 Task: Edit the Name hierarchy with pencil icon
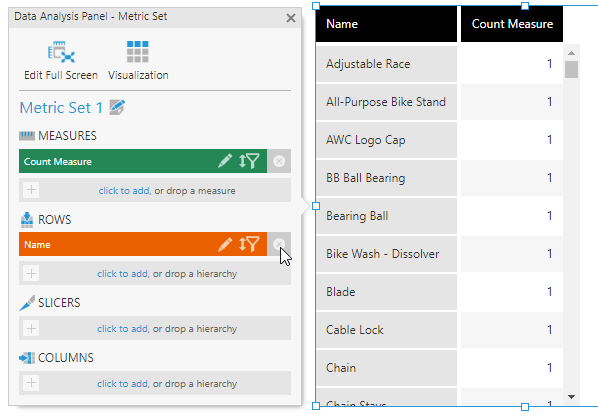tap(225, 244)
